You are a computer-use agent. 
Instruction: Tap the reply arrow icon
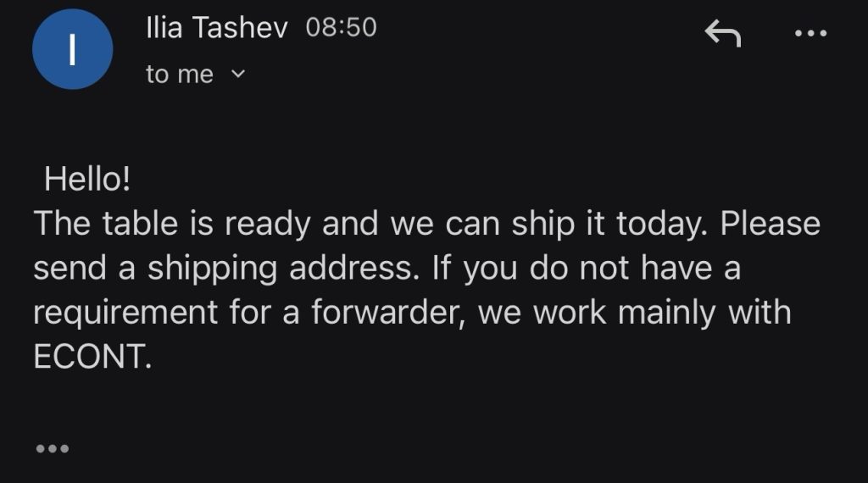[722, 35]
